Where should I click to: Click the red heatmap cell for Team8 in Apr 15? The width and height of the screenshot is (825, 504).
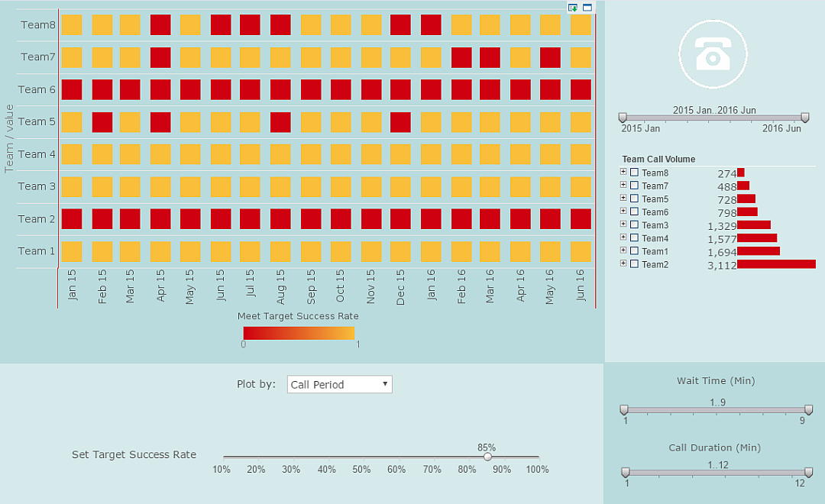[161, 24]
